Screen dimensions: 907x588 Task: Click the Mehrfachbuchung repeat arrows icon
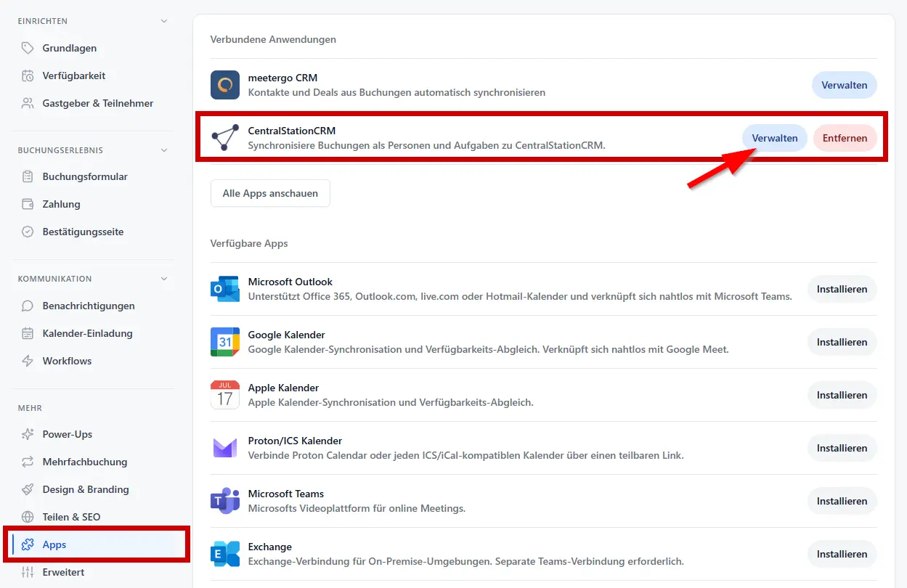pyautogui.click(x=28, y=462)
